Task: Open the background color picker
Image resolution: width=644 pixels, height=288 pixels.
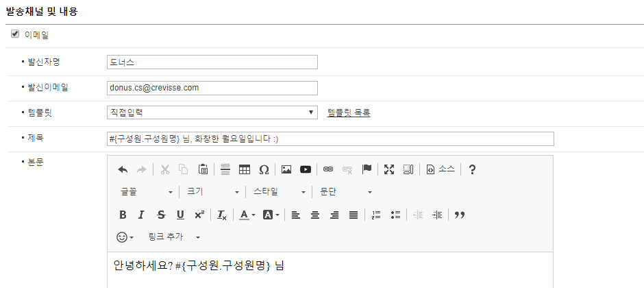Action: click(x=271, y=215)
